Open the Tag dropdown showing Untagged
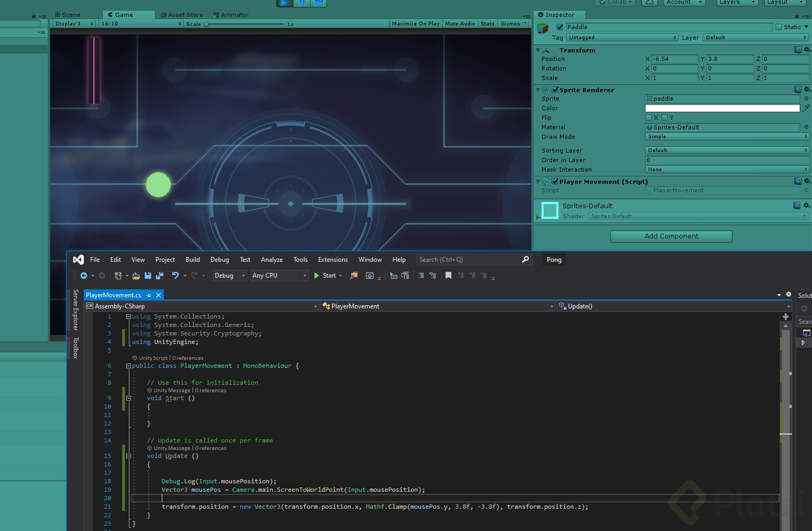 pos(622,38)
